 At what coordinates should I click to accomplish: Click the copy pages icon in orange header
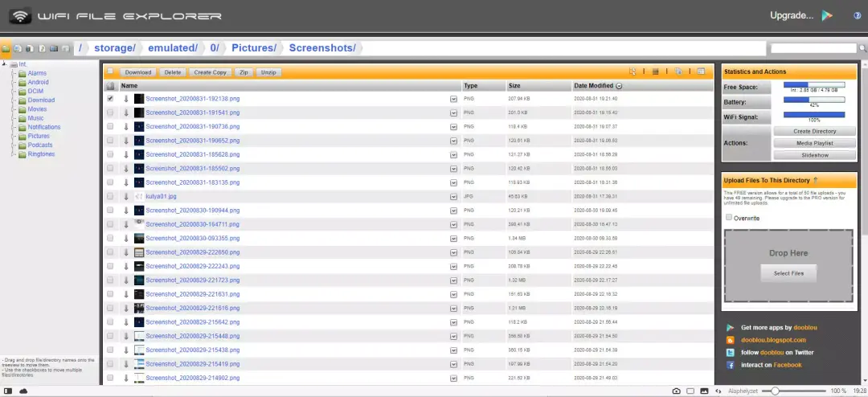pos(678,72)
